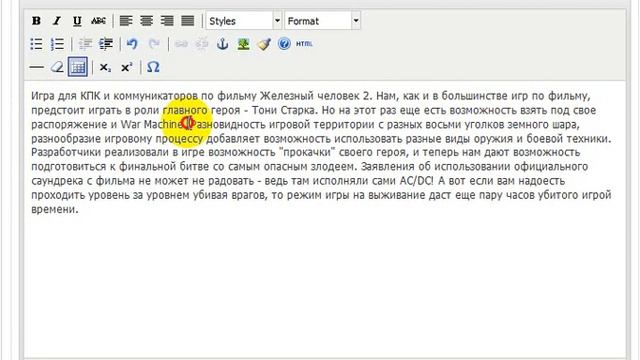Screen dimensions: 640x360
Task: Insert a bulleted list
Action: click(36, 44)
